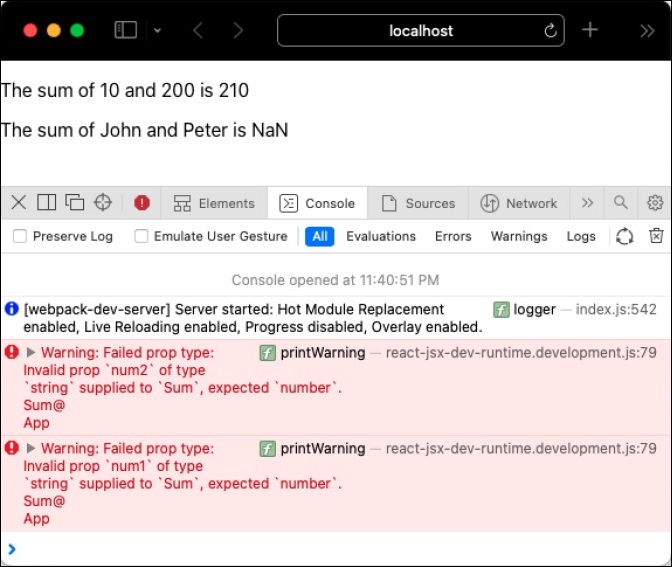This screenshot has width=672, height=567.
Task: Open the inspector search magnifier
Action: 621,203
